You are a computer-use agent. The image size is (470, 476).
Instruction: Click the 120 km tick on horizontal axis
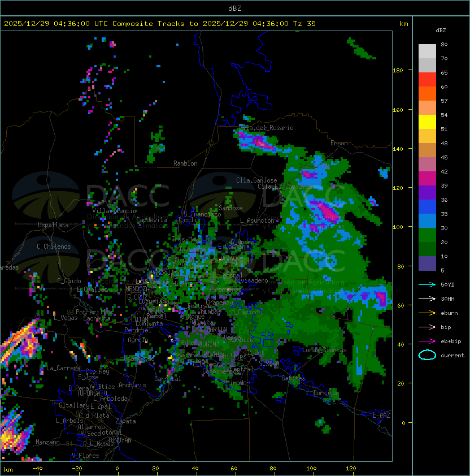351,469
